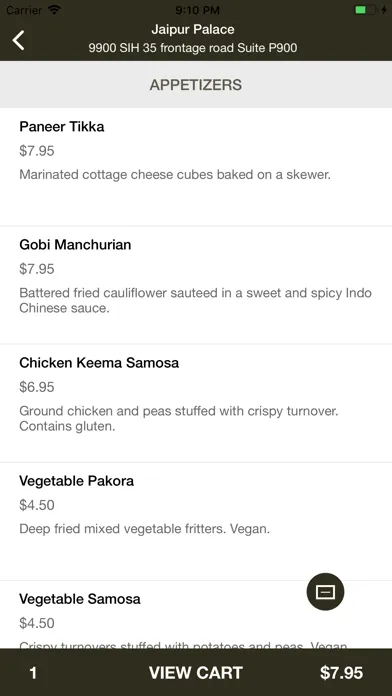The image size is (392, 696).
Task: Tap the Wi-Fi status icon
Action: (x=55, y=9)
